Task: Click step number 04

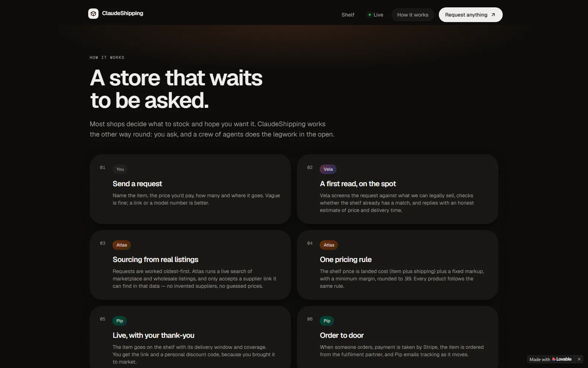Action: (x=310, y=243)
